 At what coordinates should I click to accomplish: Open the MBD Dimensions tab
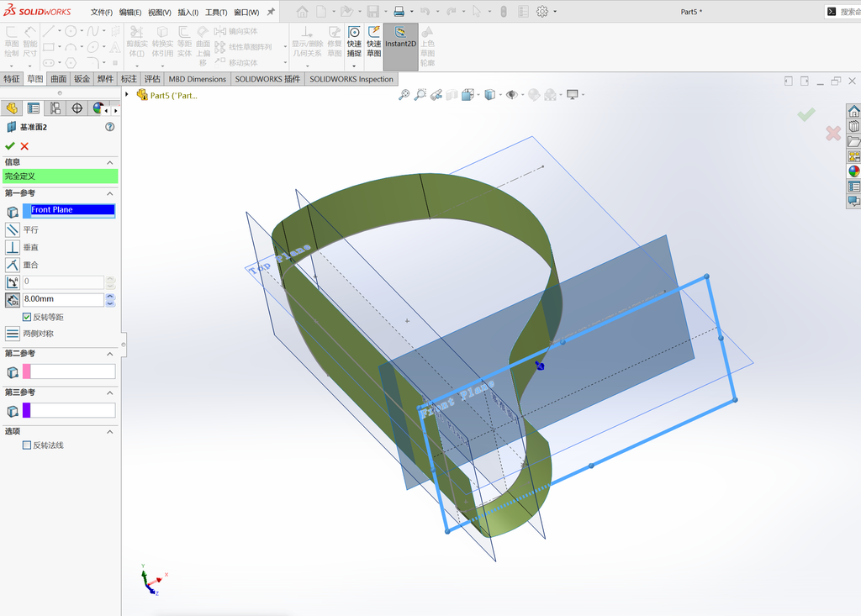(x=197, y=79)
